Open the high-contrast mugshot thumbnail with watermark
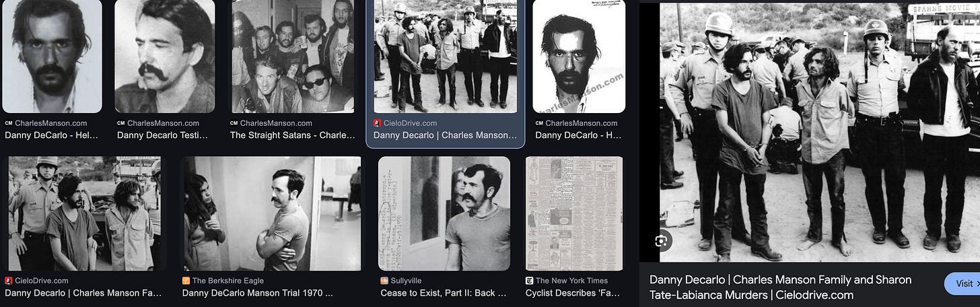 coord(579,57)
